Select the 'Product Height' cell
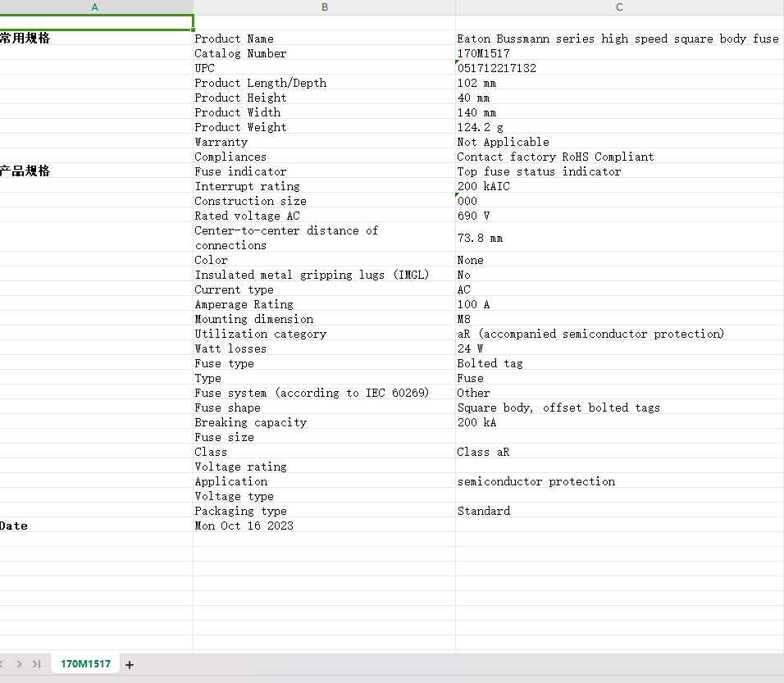 tap(325, 98)
